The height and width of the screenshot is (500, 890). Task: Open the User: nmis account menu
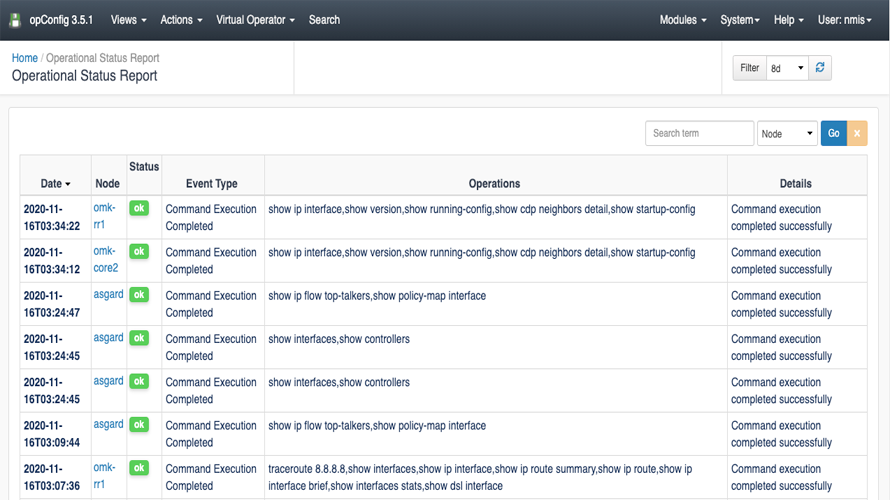click(x=844, y=20)
